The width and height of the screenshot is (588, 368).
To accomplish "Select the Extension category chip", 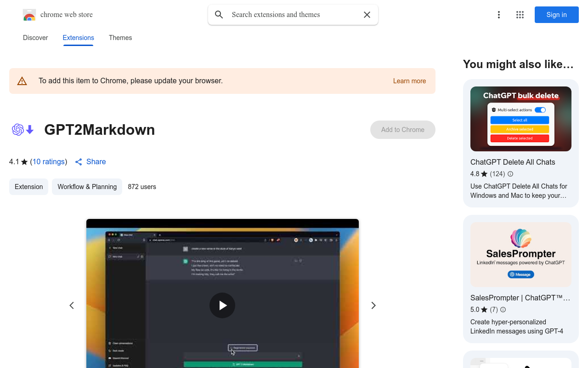I will 28,187.
